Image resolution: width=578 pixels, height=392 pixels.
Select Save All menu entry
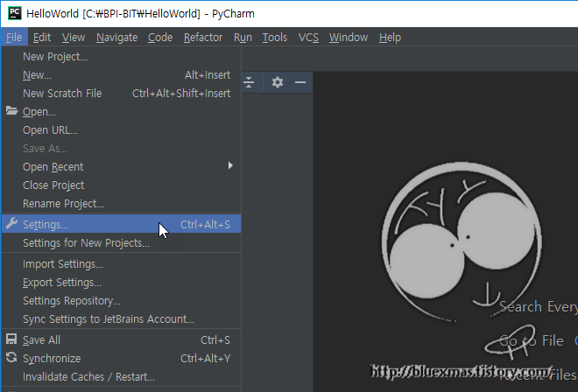pos(121,340)
